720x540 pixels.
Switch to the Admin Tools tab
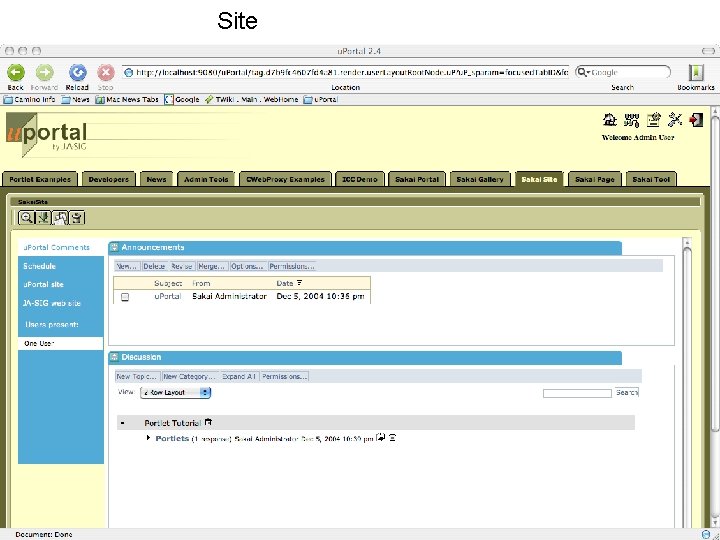(x=206, y=180)
